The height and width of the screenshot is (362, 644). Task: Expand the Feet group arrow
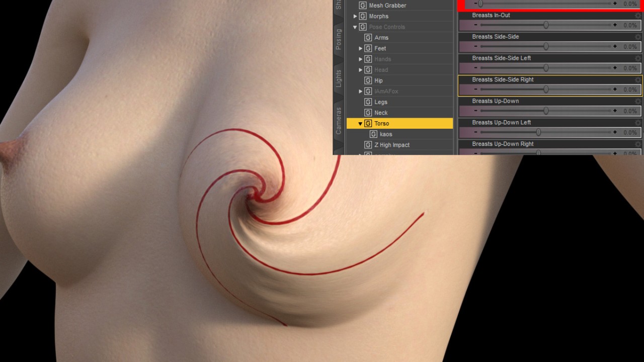tap(360, 48)
